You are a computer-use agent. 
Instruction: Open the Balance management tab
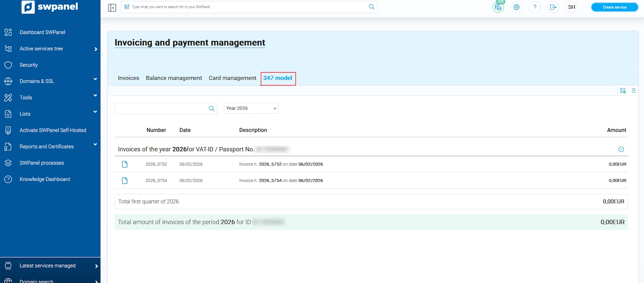click(174, 78)
